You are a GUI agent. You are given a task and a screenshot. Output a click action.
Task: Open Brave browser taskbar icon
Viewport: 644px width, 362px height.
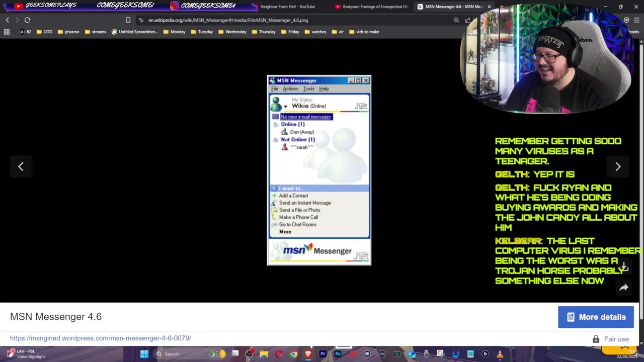(308, 354)
